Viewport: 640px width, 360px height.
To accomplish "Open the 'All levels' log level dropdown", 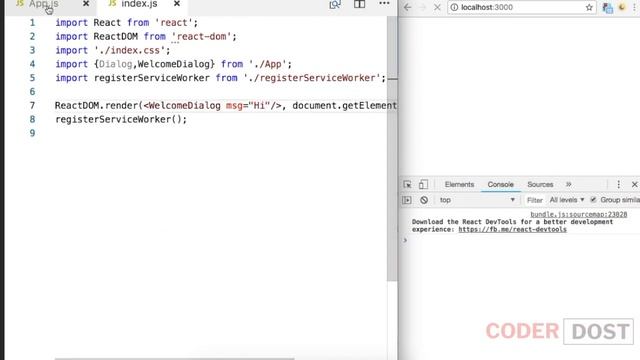I will tap(567, 200).
